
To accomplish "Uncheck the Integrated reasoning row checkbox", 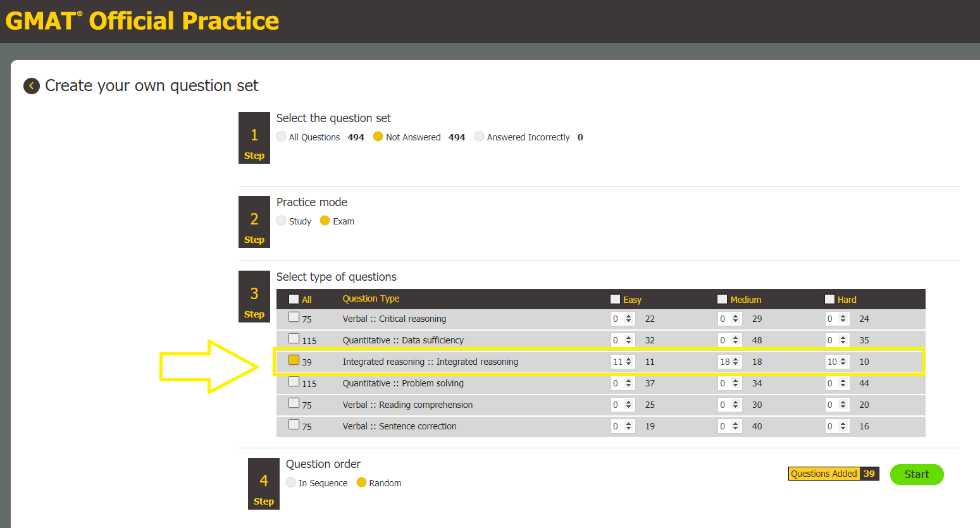I will (294, 360).
